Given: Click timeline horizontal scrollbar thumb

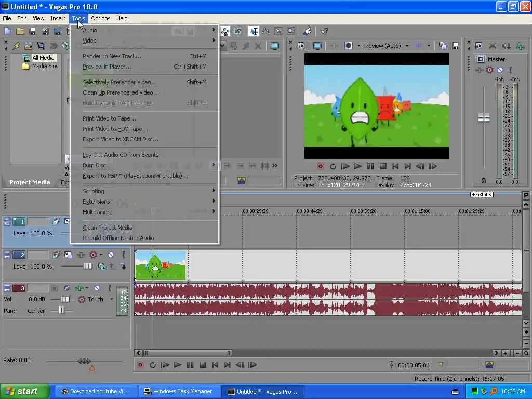Looking at the screenshot, I should click(x=188, y=353).
